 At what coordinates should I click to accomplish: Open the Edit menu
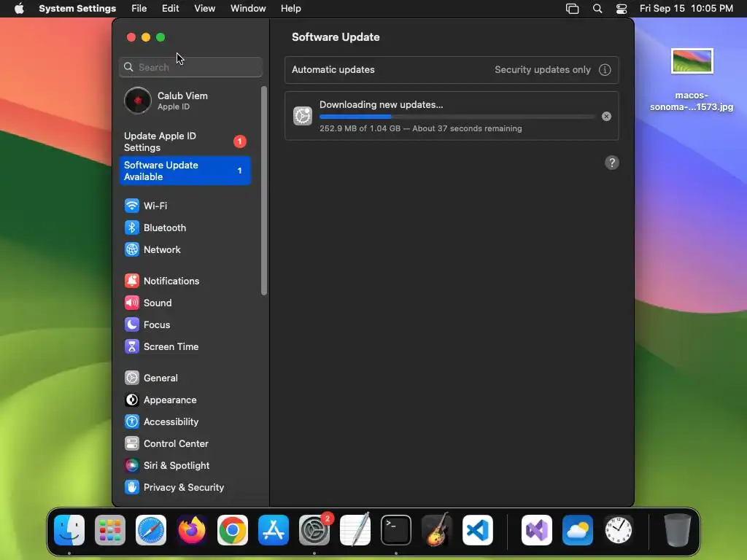[x=170, y=9]
